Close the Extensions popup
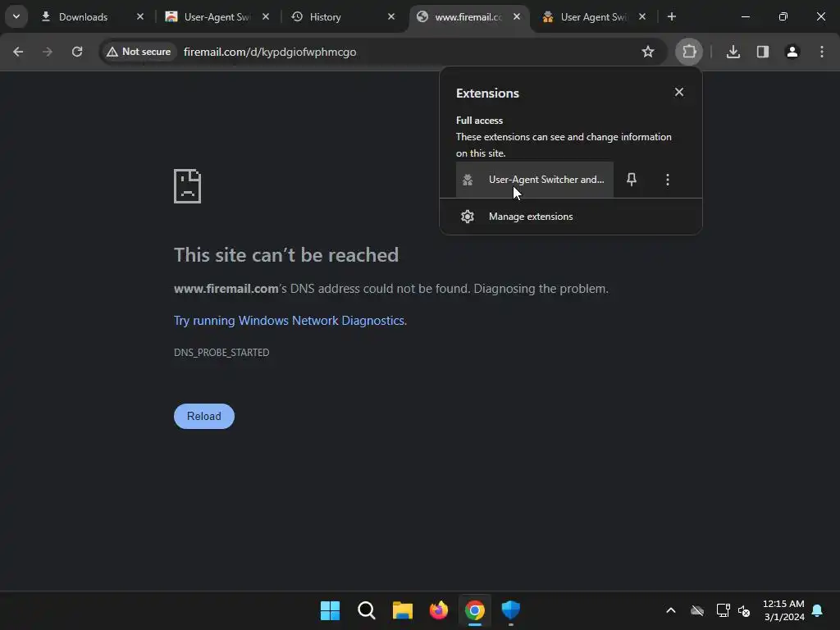This screenshot has width=840, height=630. click(679, 92)
